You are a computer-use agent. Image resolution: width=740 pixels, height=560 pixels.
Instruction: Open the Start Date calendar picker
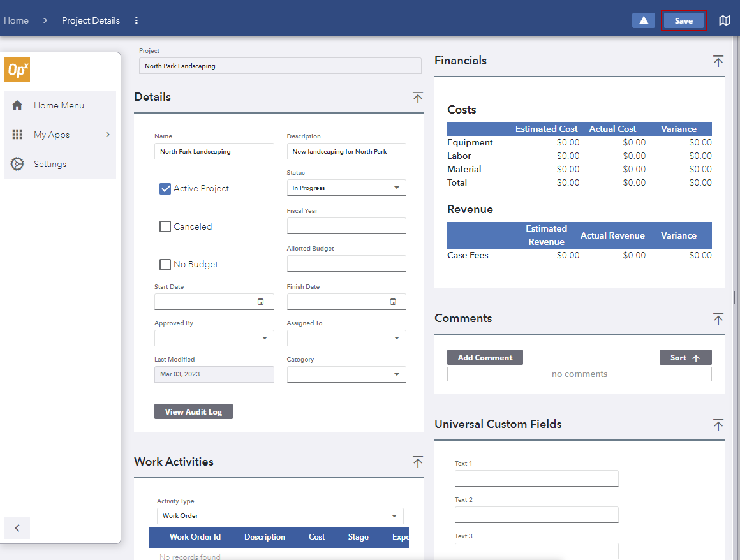tap(260, 302)
